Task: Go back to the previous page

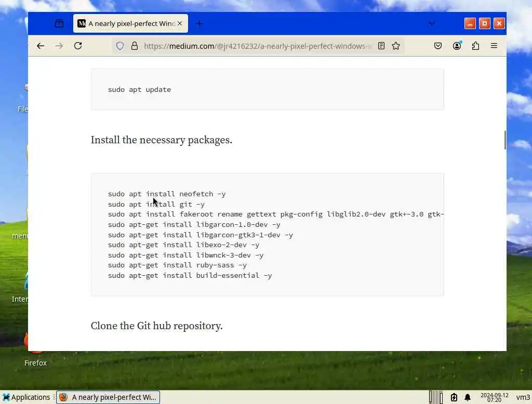Action: point(41,46)
